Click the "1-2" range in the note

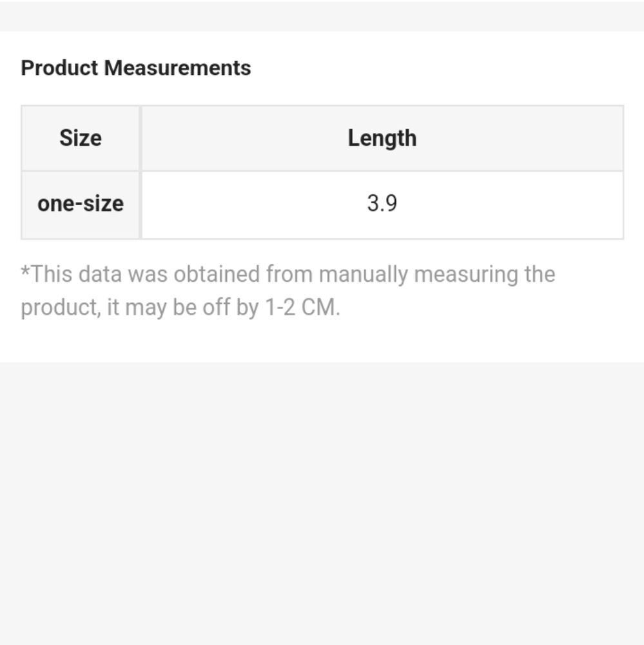click(x=280, y=307)
